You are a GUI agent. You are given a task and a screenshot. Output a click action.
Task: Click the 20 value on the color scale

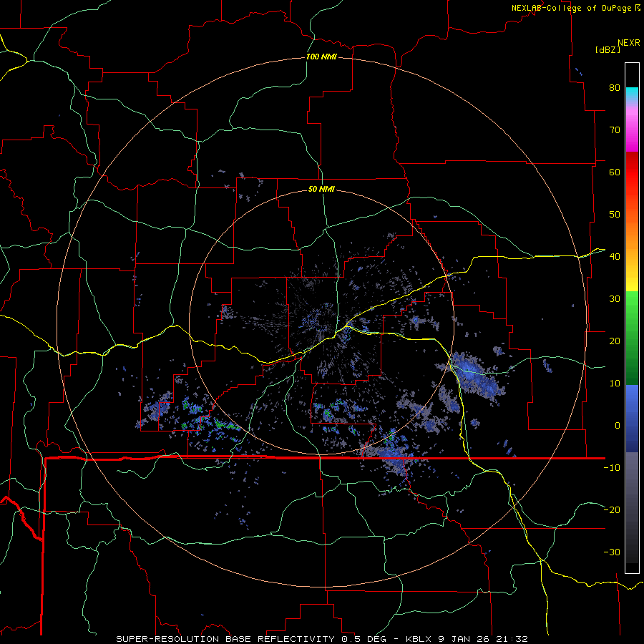615,341
